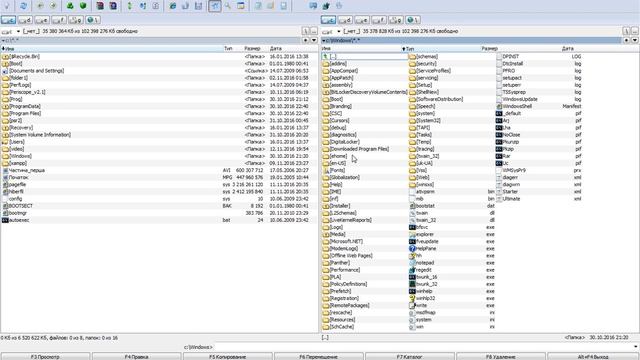Open right panel directory history dropdown arrow
The width and height of the screenshot is (640, 360).
[x=635, y=40]
